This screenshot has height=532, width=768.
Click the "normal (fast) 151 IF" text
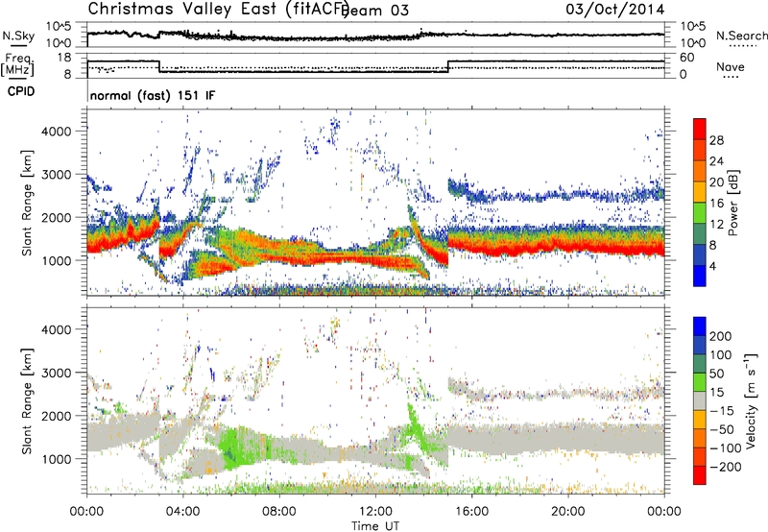pos(153,95)
